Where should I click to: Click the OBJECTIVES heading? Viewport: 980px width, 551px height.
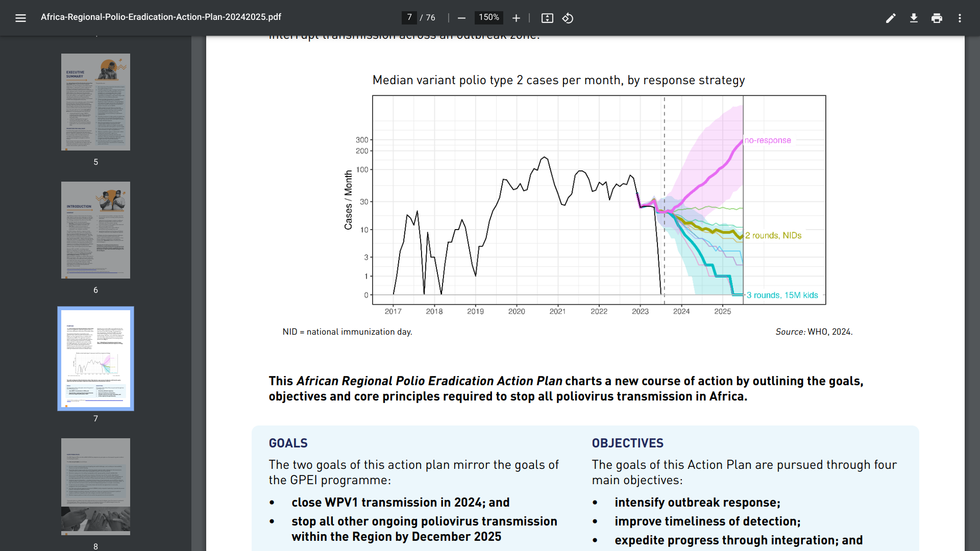click(627, 443)
